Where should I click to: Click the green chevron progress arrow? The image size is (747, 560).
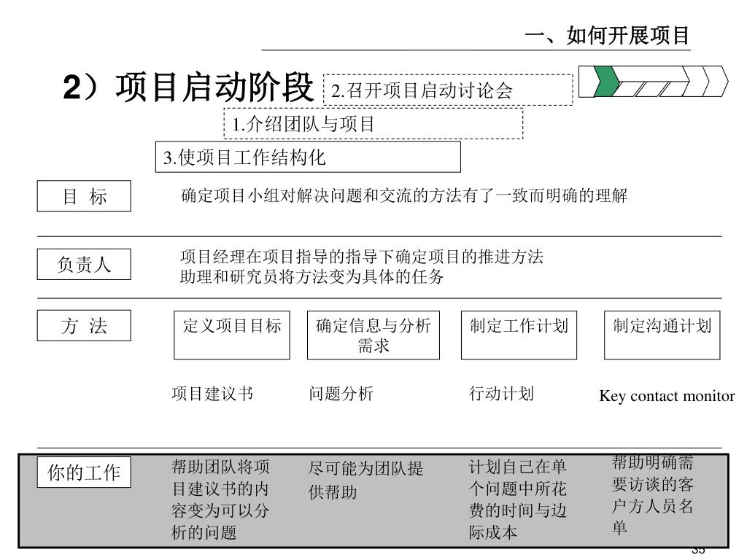(606, 82)
